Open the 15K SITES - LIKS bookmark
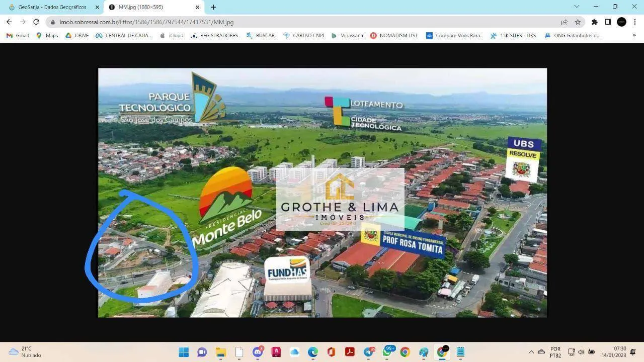The height and width of the screenshot is (362, 644). (513, 36)
